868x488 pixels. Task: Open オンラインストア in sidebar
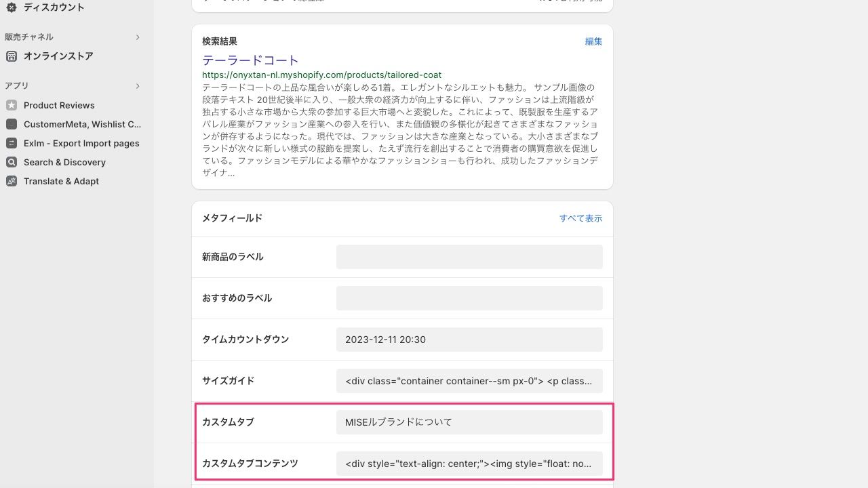click(58, 56)
